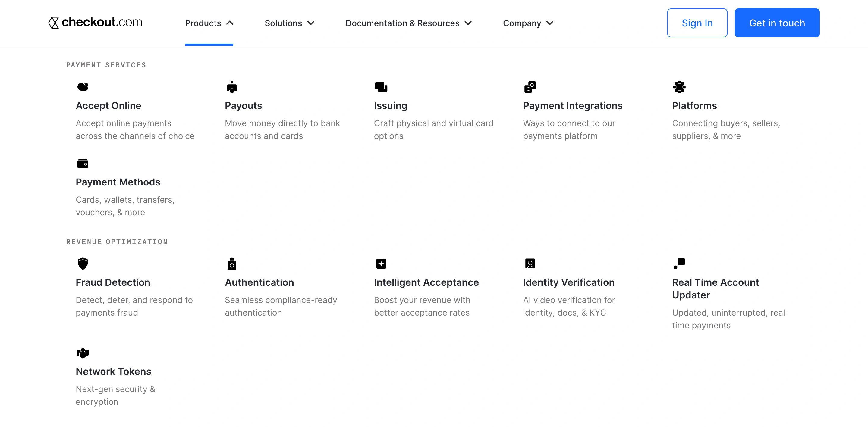Screen dimensions: 868x427
Task: Click 'Boost your revenue with better acceptance' text
Action: [422, 306]
